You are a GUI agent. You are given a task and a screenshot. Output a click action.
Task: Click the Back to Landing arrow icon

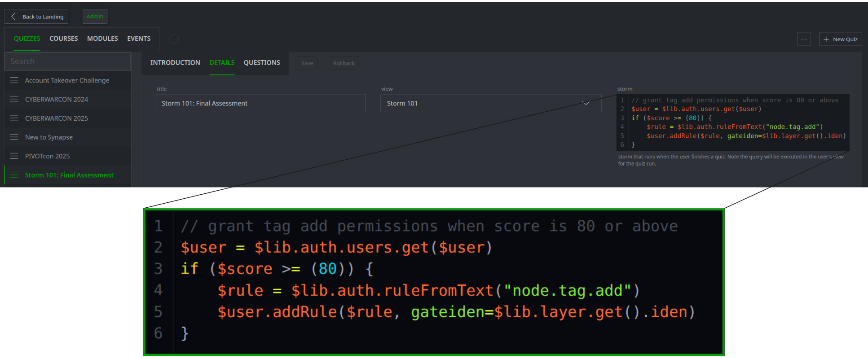tap(13, 17)
